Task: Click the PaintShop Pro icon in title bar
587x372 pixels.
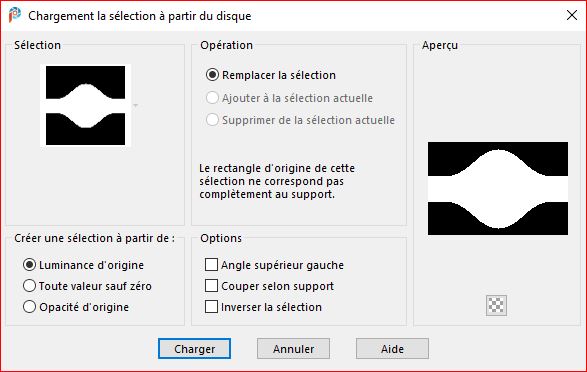Action: 15,15
